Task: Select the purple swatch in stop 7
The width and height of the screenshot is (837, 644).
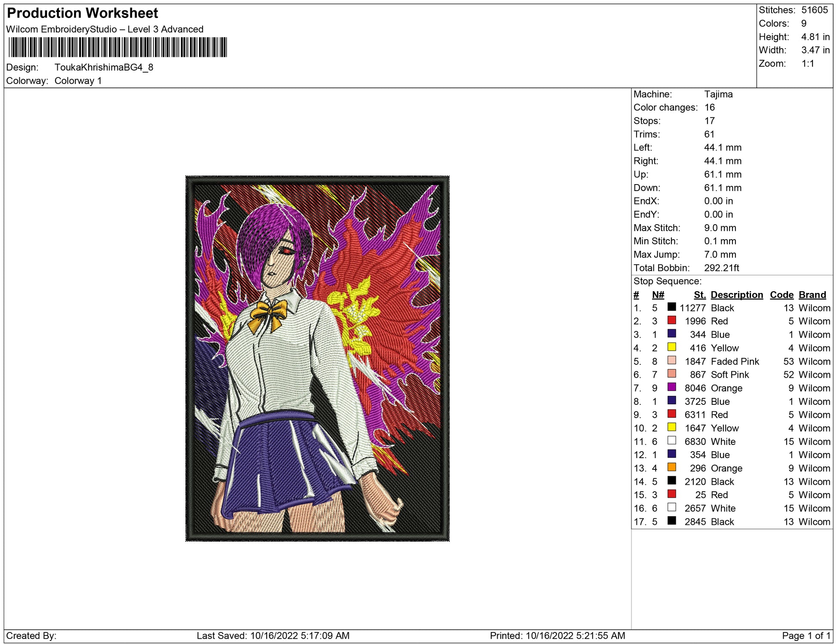Action: (x=671, y=387)
